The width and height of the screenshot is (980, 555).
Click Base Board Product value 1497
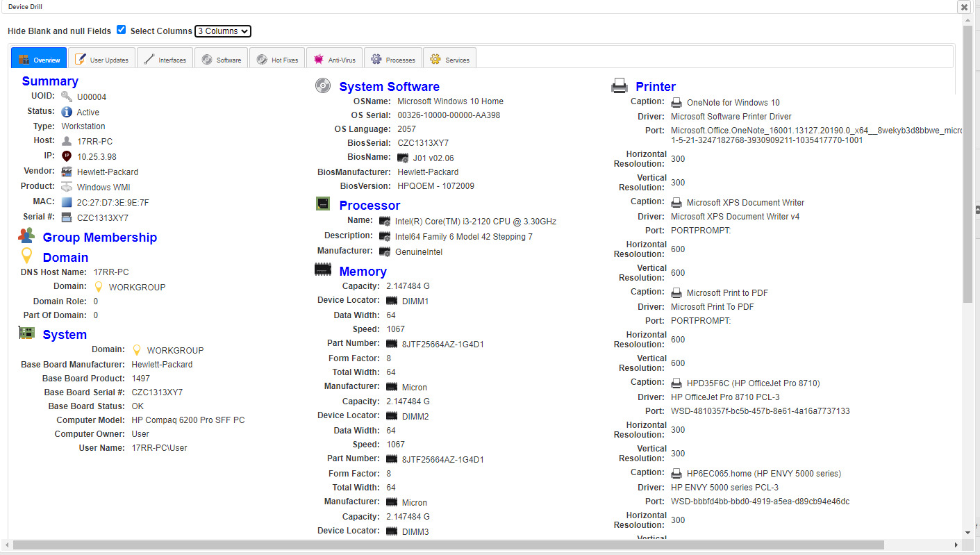coord(141,379)
